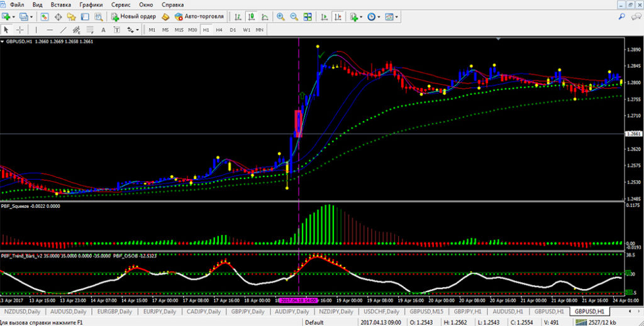Select the text 'A' drawing tool
The image size is (644, 326).
point(103,30)
